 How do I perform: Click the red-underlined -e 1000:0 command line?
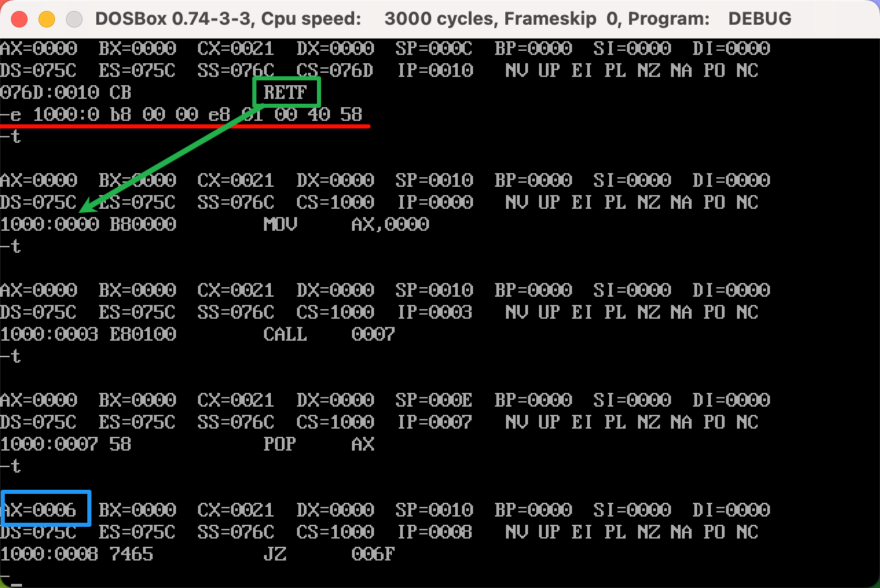coord(186,115)
